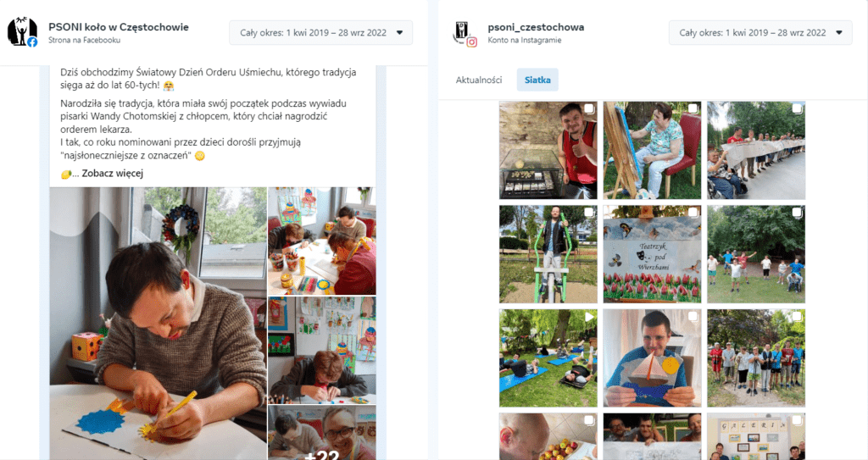Click the multi-photo icon on the sailboat collage post

693,317
